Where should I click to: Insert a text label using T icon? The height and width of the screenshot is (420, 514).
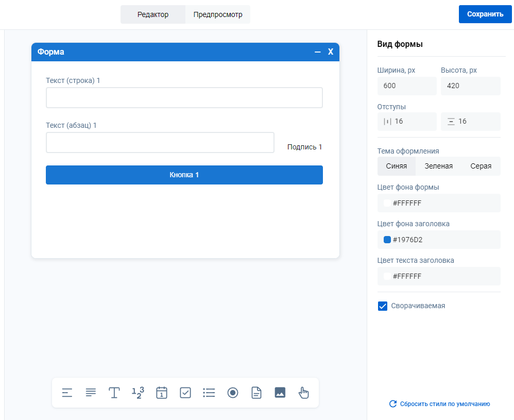point(114,393)
